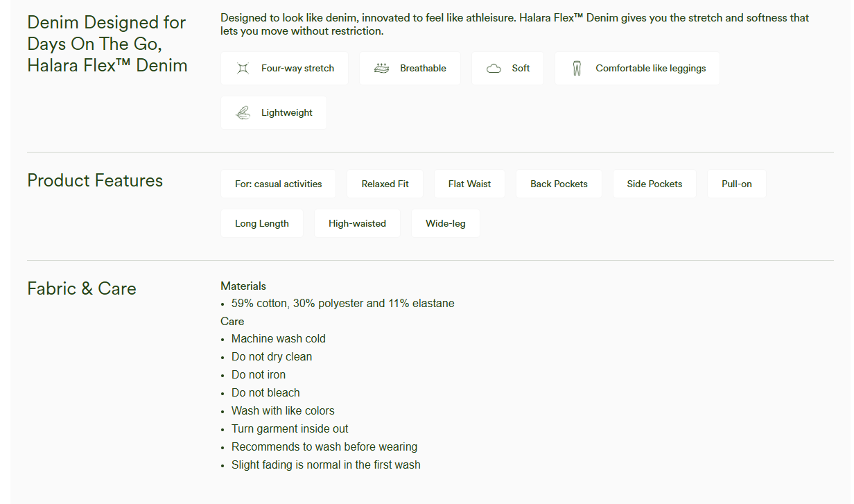
Task: Click the Breathable fabric icon
Action: [x=381, y=69]
